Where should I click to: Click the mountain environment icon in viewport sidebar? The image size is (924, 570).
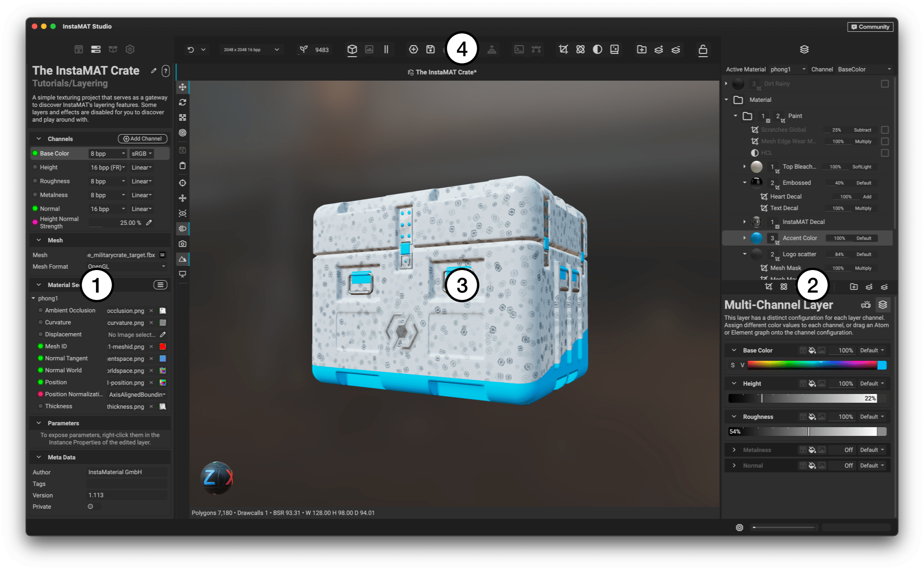pos(183,259)
